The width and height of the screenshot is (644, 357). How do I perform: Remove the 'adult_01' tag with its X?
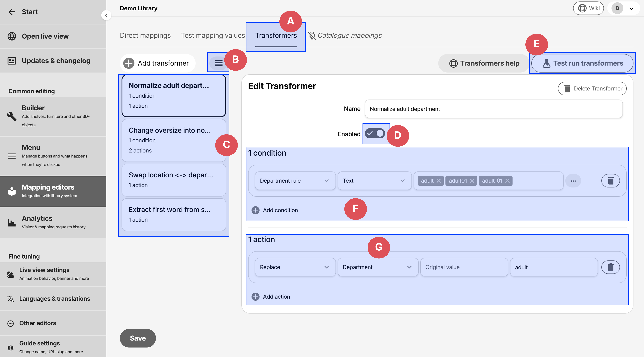click(507, 181)
